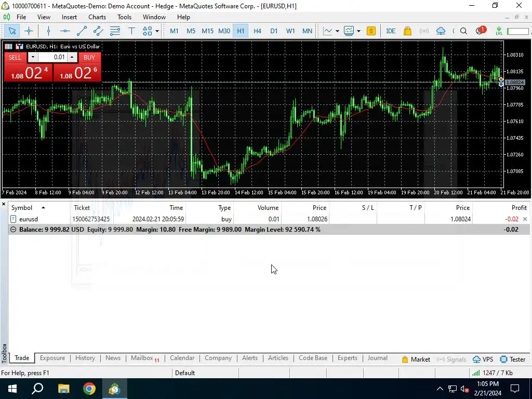Open Chrome from the taskbar
Screen dimensions: 532x399
tap(89, 389)
